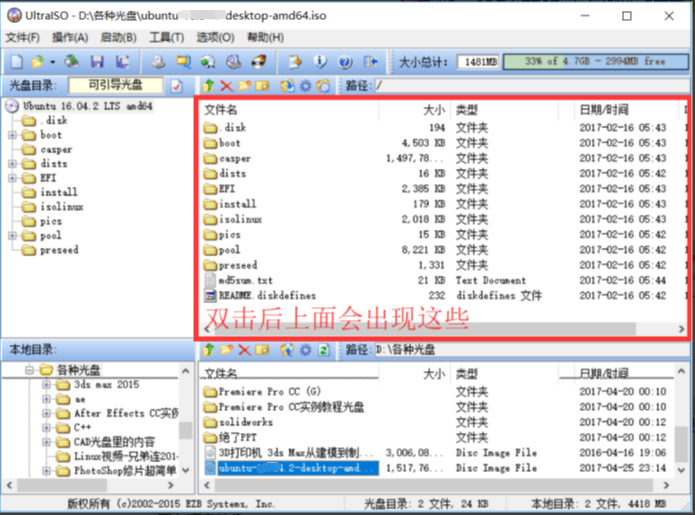
Task: Open the dropdown arrow beside Open icon
Action: pos(52,62)
